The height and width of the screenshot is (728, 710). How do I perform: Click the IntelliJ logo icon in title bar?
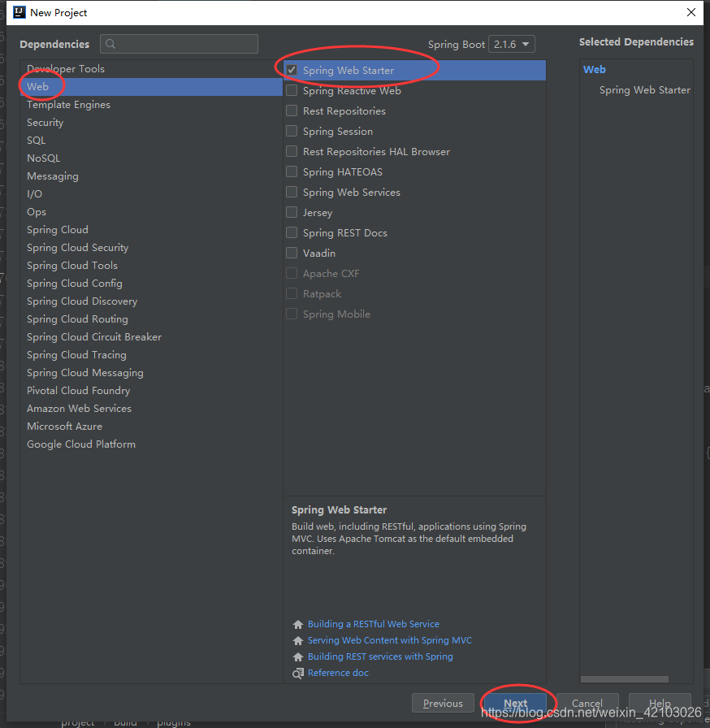click(19, 12)
